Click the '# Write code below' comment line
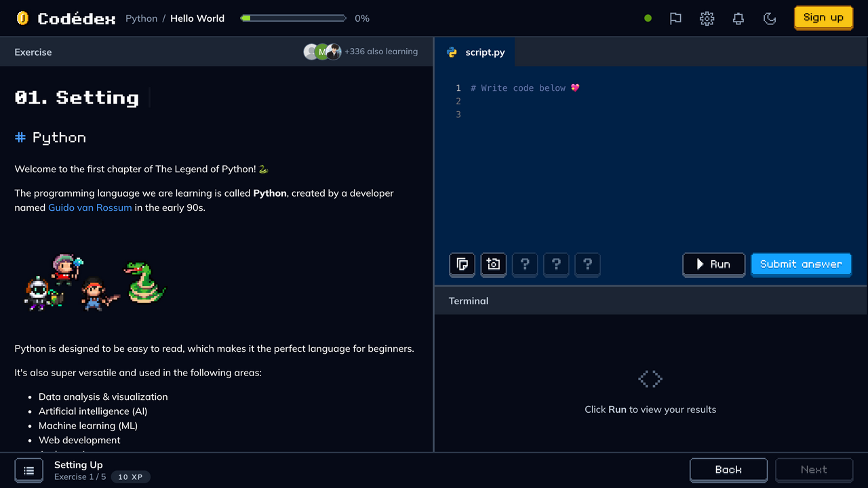868x488 pixels. point(526,88)
